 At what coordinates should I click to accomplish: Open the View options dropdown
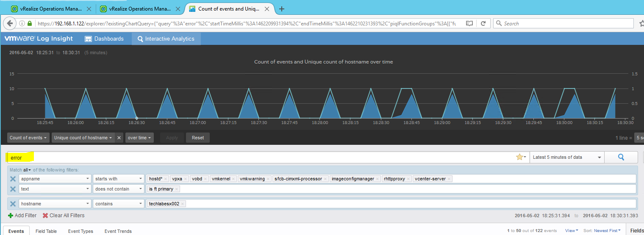(571, 231)
